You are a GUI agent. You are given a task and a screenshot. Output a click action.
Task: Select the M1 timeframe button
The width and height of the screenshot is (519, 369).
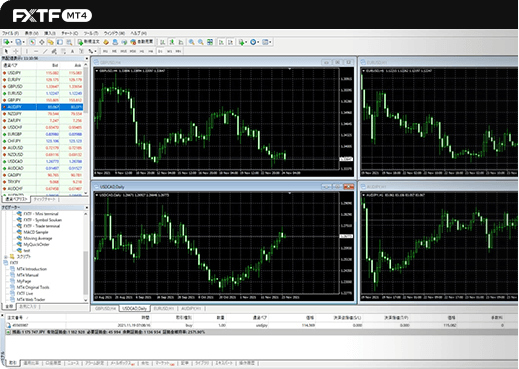(105, 51)
